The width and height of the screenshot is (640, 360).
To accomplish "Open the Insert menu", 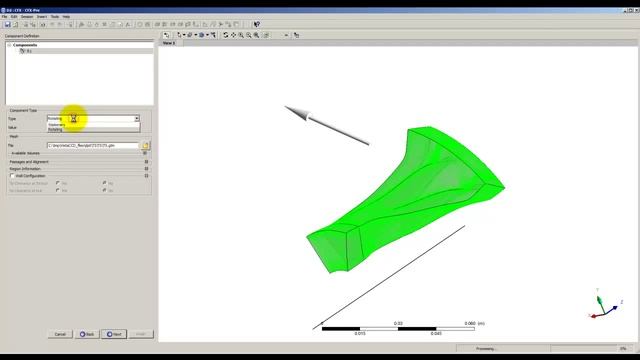I will (42, 17).
